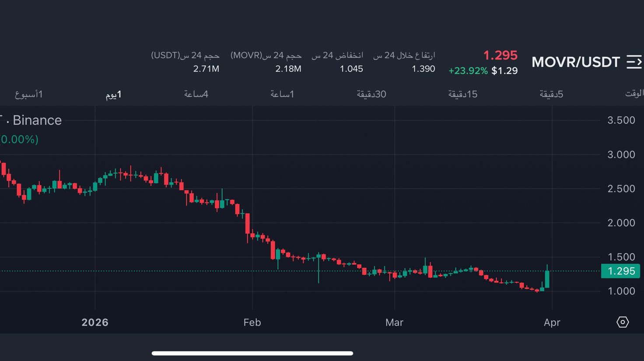Click the green 1.295 price axis marker
This screenshot has width=644, height=361.
point(620,271)
